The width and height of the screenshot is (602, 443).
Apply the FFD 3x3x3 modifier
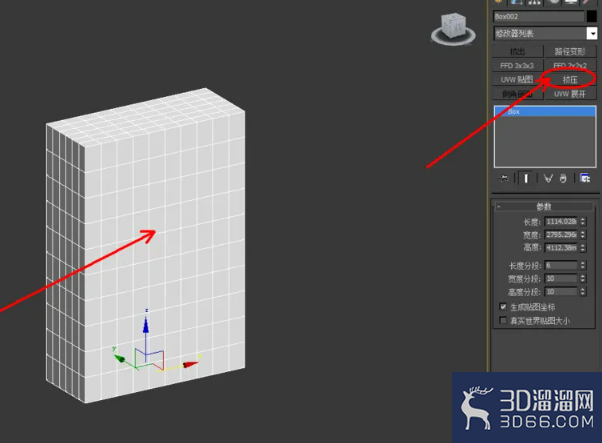[x=518, y=66]
